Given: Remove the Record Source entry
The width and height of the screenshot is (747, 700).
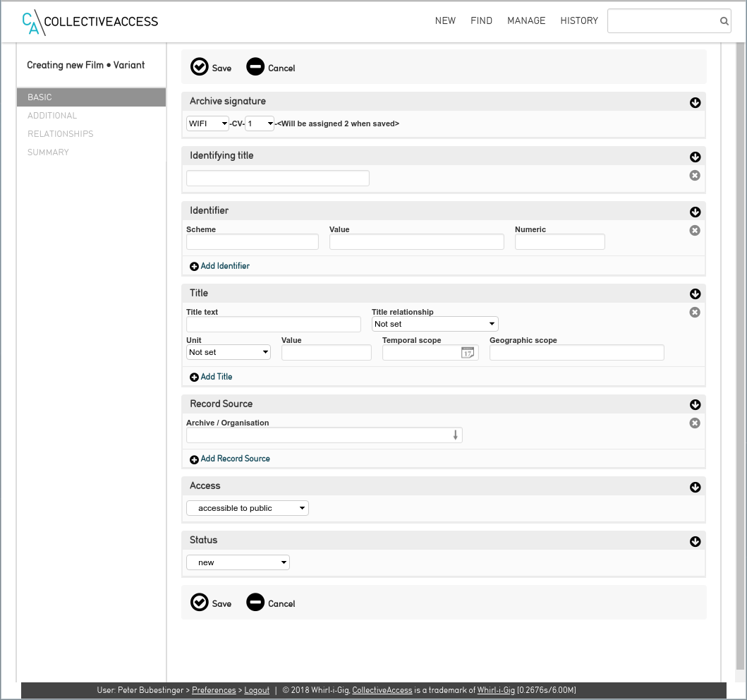Looking at the screenshot, I should 695,423.
